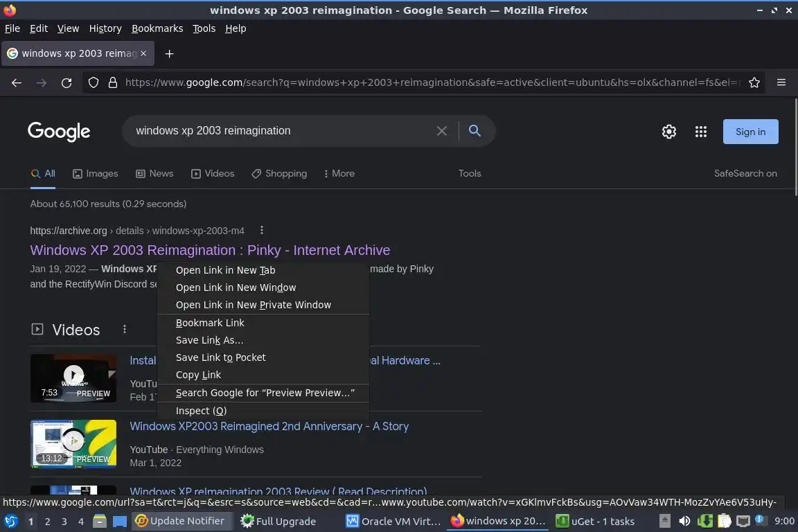Choose Open Link in New Tab
Viewport: 798px width, 532px height.
tap(263, 270)
